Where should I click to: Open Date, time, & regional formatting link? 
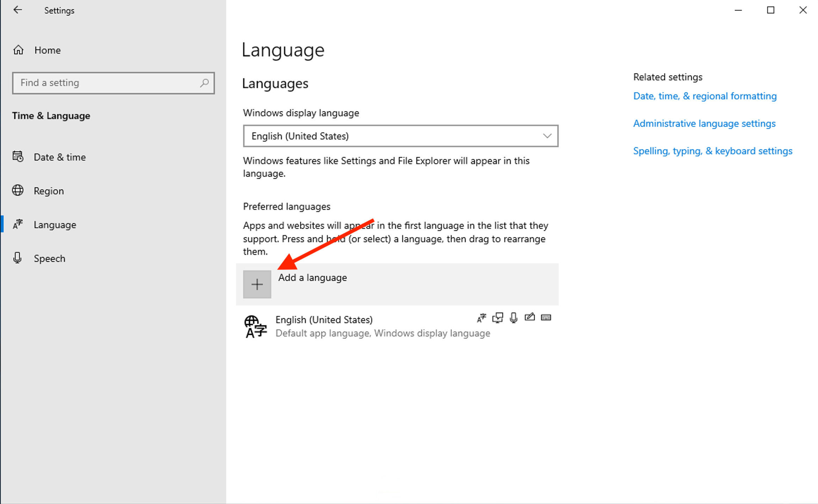pos(705,96)
